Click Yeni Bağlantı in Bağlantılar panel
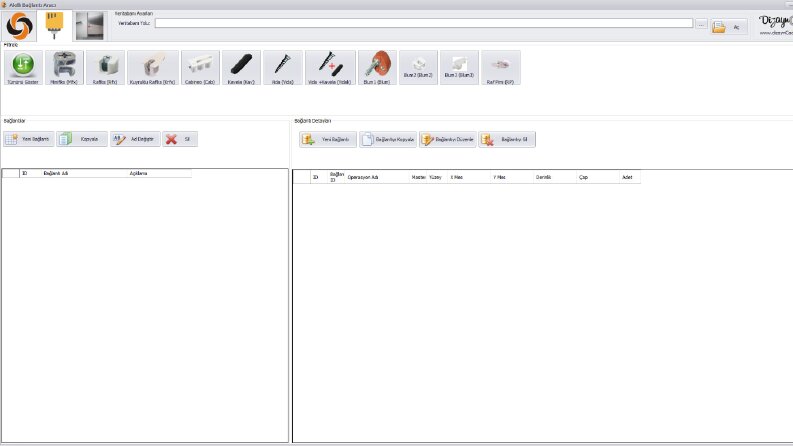 [29, 139]
